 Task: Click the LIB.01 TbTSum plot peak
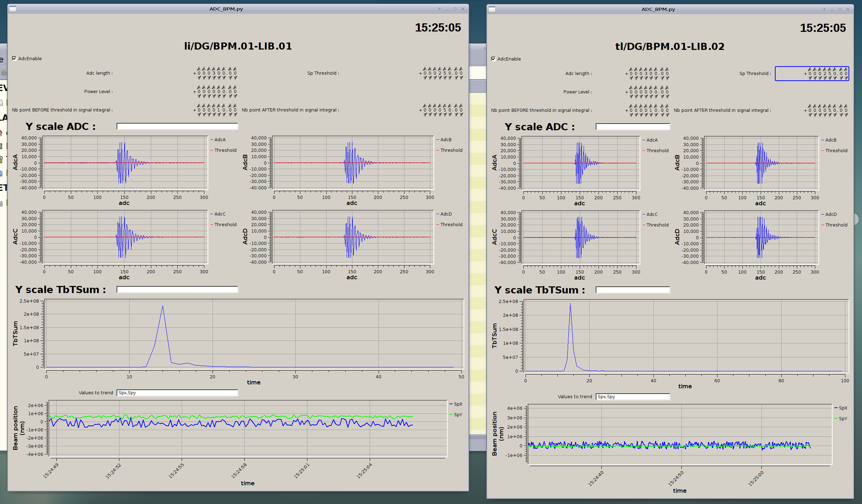click(x=163, y=307)
